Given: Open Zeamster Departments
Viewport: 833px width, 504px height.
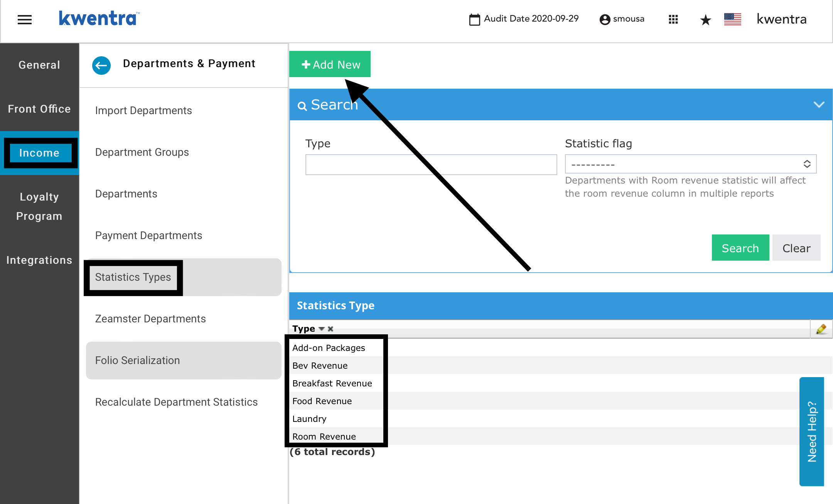Looking at the screenshot, I should tap(184, 319).
